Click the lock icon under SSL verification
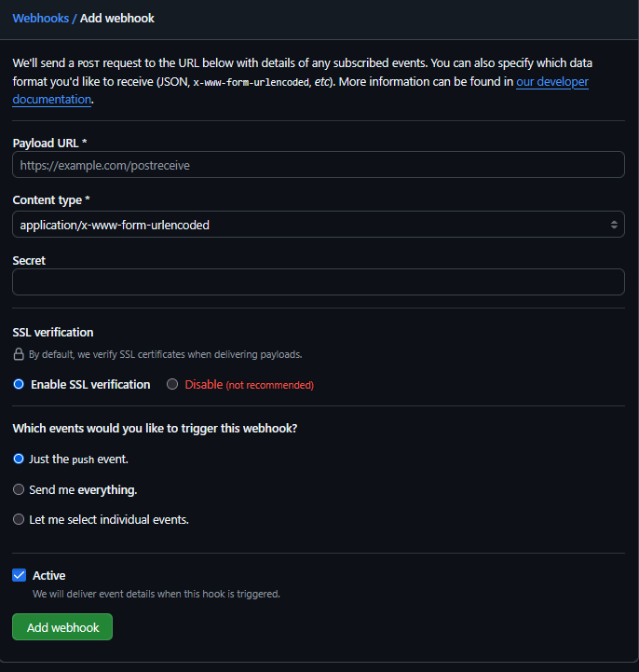The width and height of the screenshot is (639, 672). (18, 354)
